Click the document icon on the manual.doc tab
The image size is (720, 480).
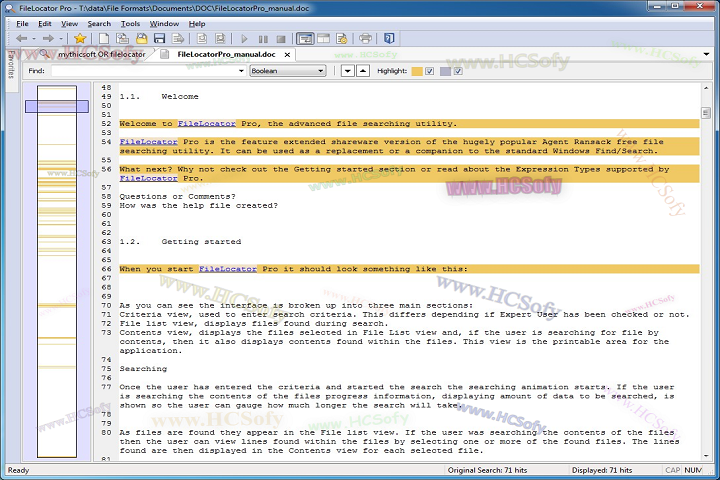click(164, 54)
